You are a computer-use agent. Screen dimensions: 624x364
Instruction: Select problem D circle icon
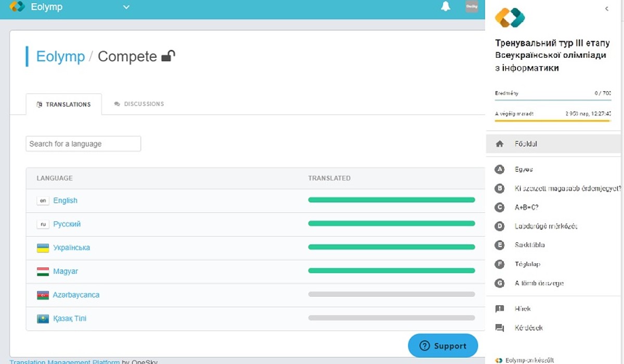500,226
